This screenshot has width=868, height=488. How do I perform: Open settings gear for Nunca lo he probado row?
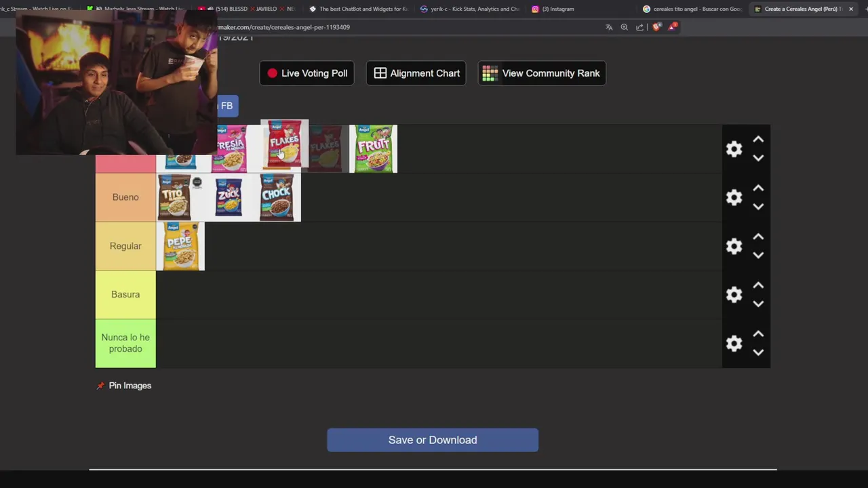[734, 344]
